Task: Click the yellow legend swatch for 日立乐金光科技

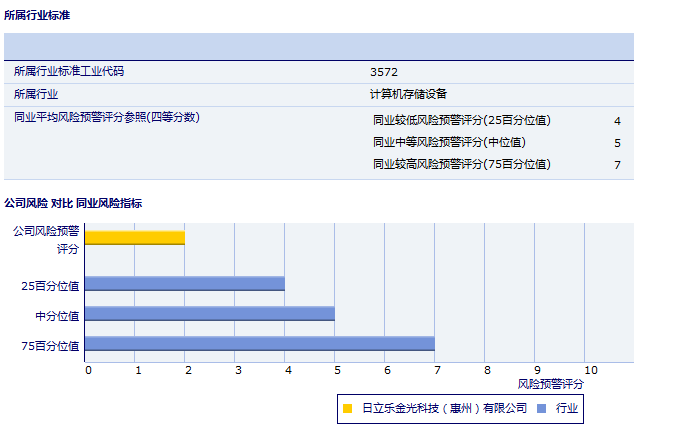Action: 347,408
